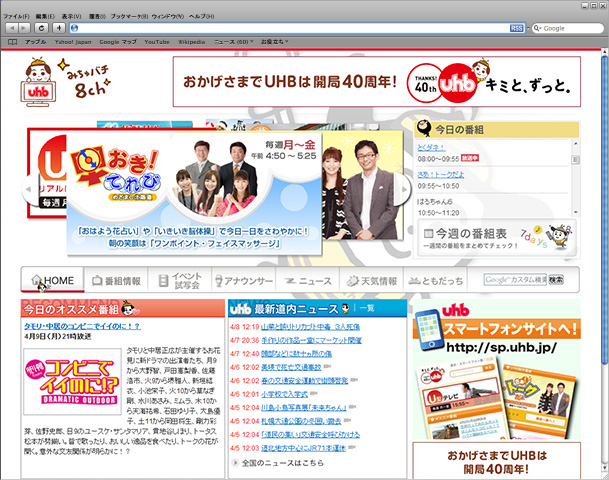Expand the ニュース (60) bookmark folder

click(x=233, y=42)
